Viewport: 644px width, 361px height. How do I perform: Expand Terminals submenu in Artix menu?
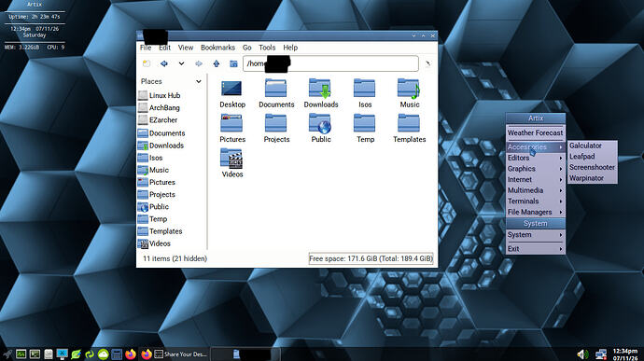click(536, 201)
